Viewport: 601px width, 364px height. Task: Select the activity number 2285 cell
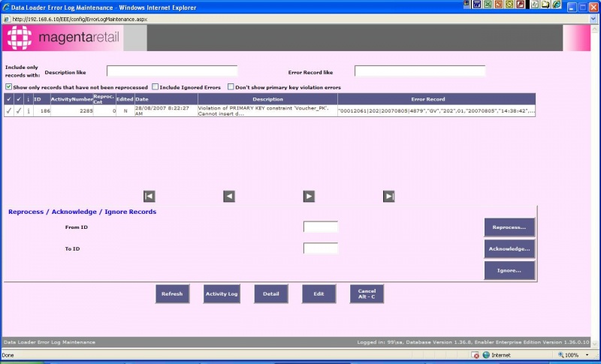click(x=71, y=110)
